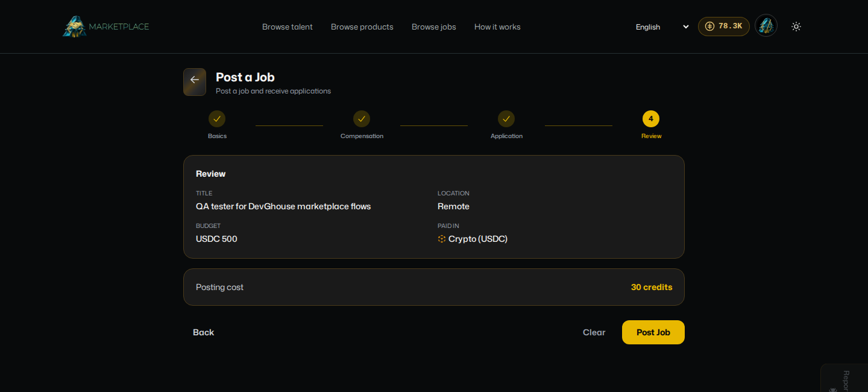Select the job title 'QA tester for DevGhouse marketplace flows'

[x=283, y=206]
